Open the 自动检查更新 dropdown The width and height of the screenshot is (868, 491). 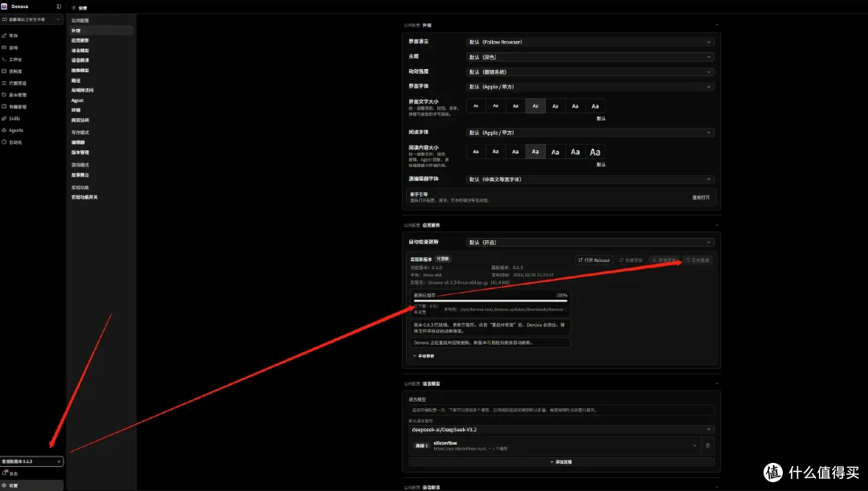pyautogui.click(x=590, y=243)
